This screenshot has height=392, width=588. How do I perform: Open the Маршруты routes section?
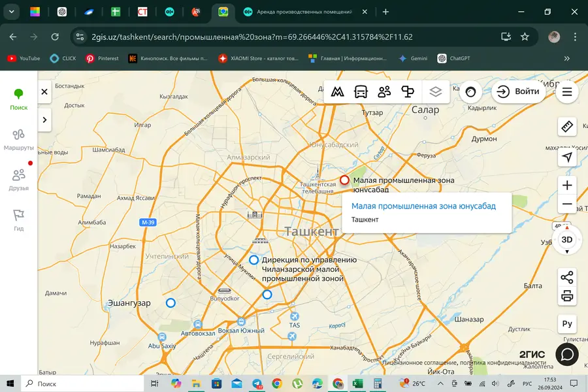(x=18, y=140)
